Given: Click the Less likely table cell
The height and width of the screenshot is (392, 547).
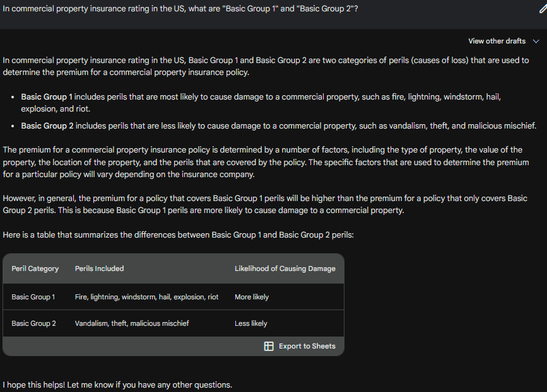Looking at the screenshot, I should pyautogui.click(x=251, y=323).
